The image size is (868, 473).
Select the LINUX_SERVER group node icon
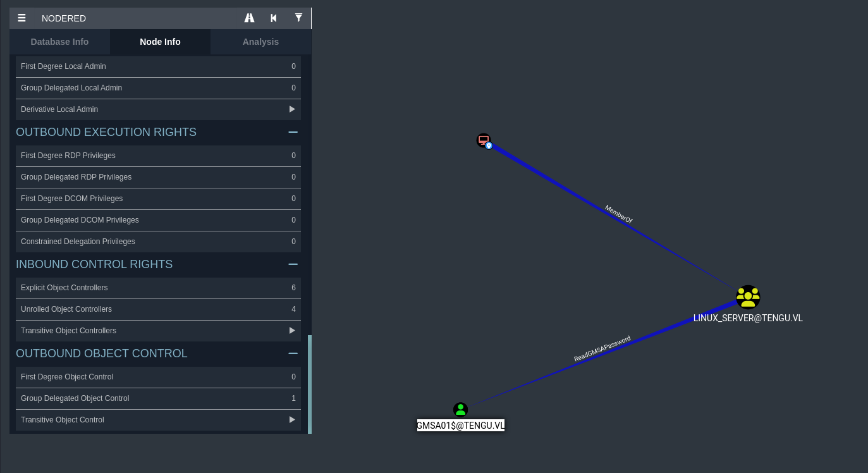pyautogui.click(x=747, y=297)
